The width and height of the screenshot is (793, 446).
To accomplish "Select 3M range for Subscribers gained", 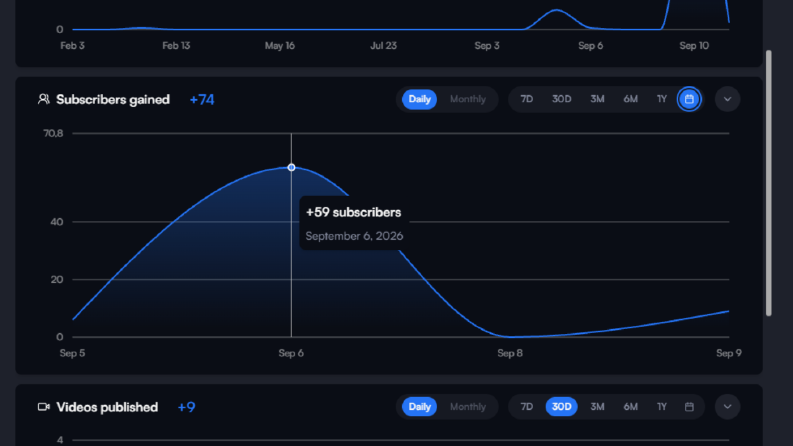I will 597,99.
